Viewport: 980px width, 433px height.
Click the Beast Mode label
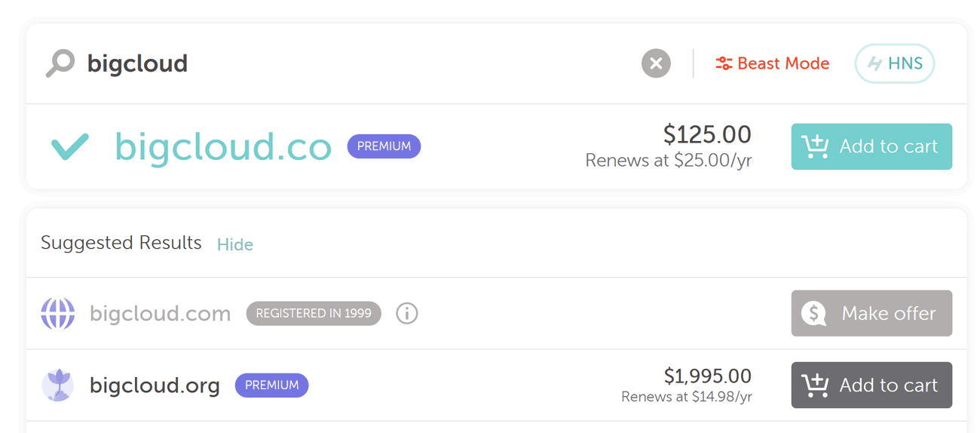click(783, 64)
